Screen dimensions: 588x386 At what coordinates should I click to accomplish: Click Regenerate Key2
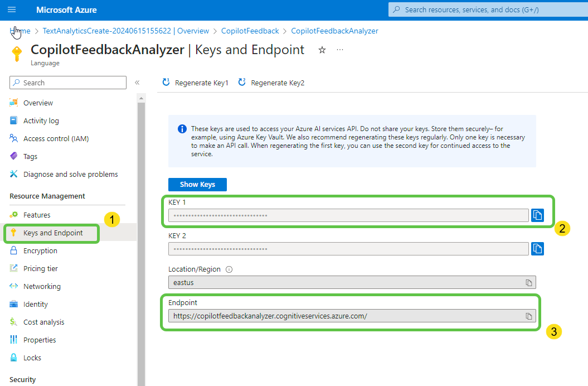[271, 83]
